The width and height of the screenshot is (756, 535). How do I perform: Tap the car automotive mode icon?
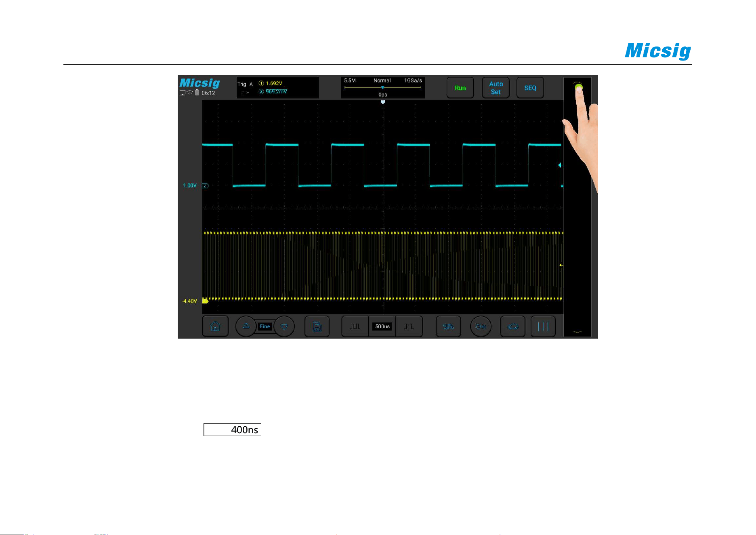pos(513,326)
